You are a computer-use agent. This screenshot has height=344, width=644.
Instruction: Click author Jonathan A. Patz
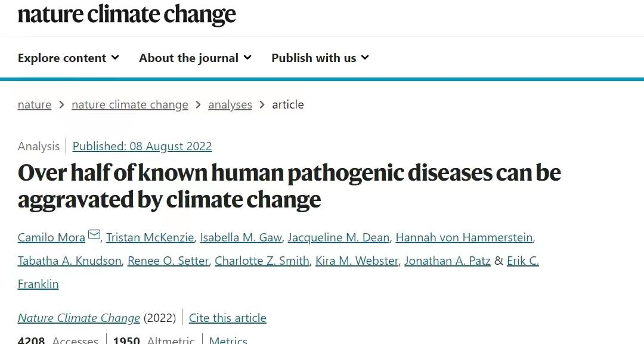[x=447, y=261]
